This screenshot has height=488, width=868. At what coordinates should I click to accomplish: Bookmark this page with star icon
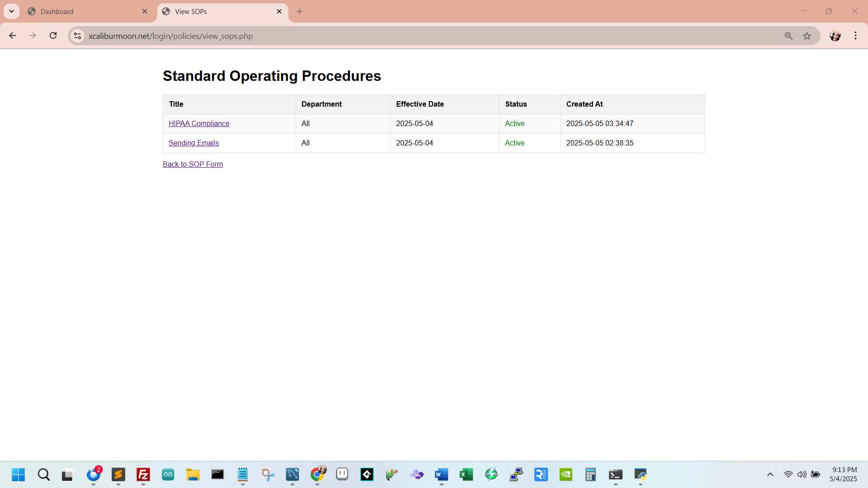tap(807, 36)
